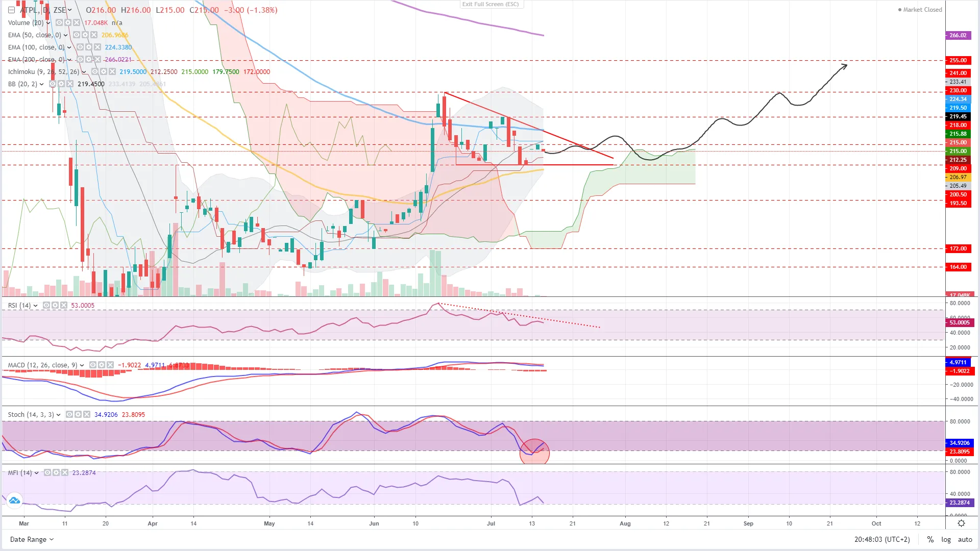Image resolution: width=980 pixels, height=551 pixels.
Task: Switch to percent scale
Action: (x=930, y=539)
